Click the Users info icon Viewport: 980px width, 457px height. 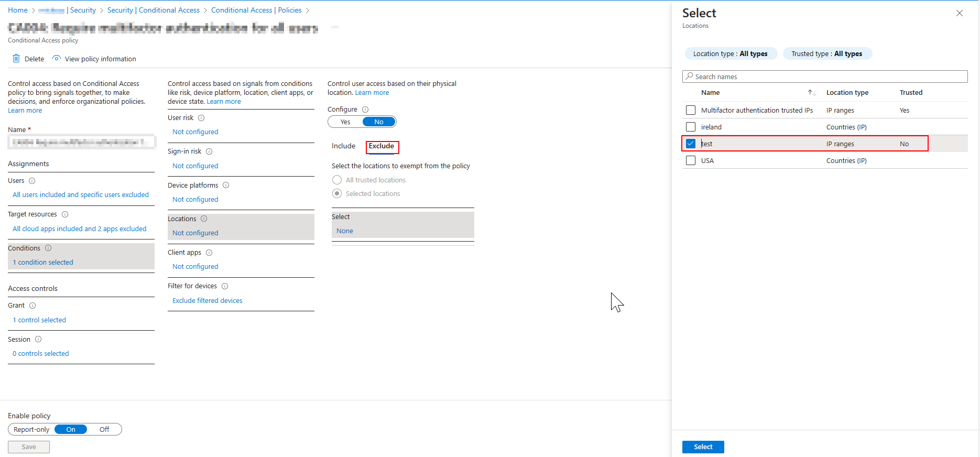point(32,181)
